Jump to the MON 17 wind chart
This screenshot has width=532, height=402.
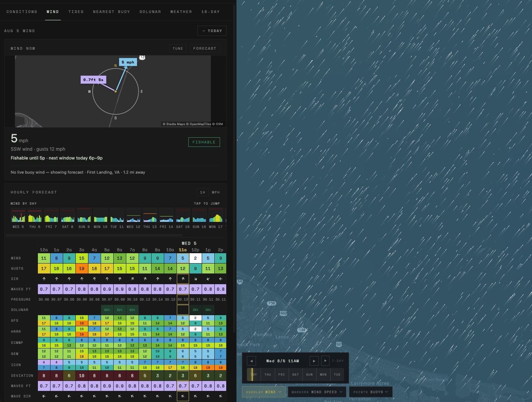pos(216,218)
